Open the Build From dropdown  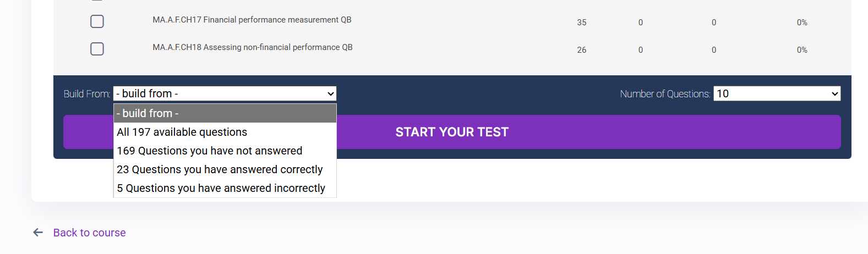(x=225, y=93)
